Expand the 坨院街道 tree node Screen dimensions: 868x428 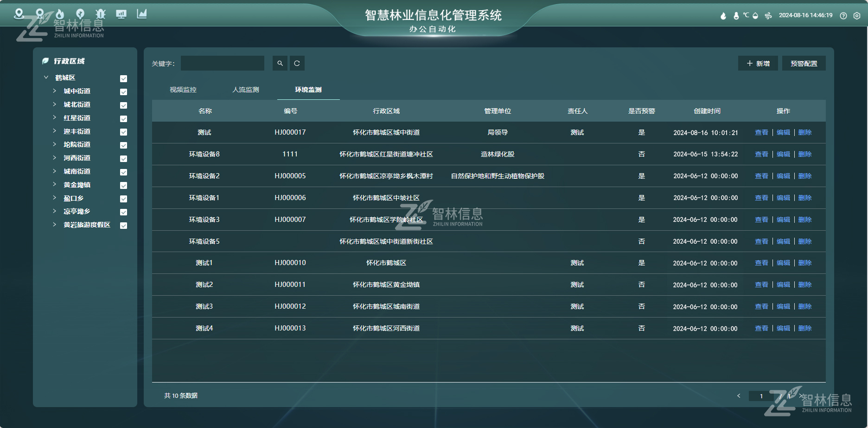[x=54, y=144]
